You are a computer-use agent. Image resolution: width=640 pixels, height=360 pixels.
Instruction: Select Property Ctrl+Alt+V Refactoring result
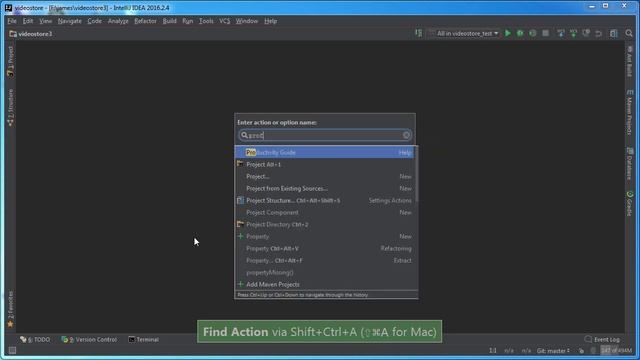[x=325, y=248]
